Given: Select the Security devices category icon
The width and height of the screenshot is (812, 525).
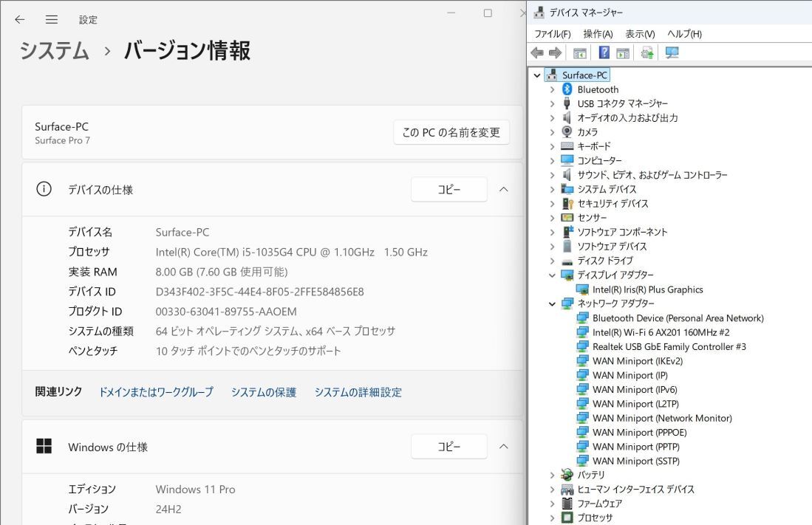Looking at the screenshot, I should 567,204.
